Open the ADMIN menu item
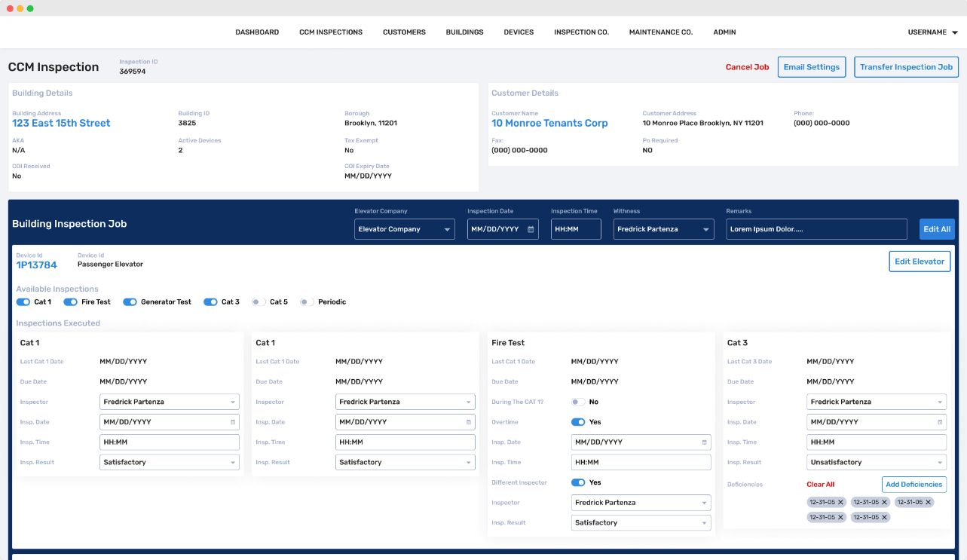Screen dimensions: 967x560 [x=724, y=32]
